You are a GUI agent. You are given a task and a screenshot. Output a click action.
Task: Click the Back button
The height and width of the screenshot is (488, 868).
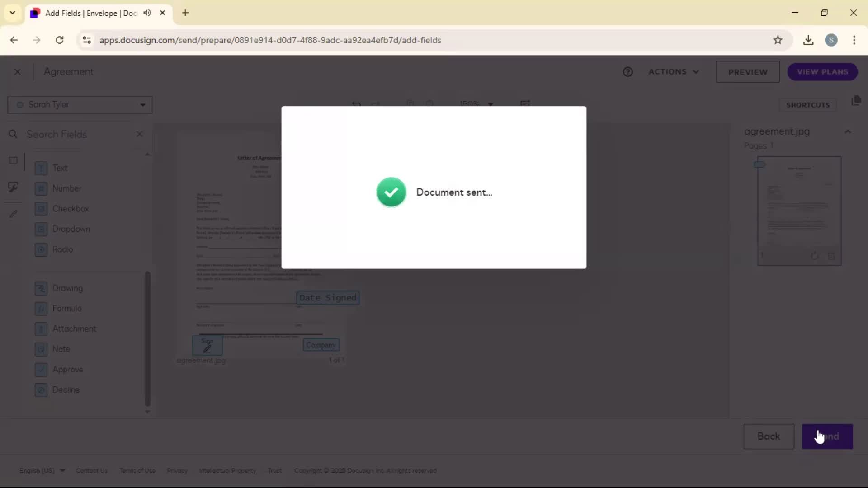coord(769,436)
